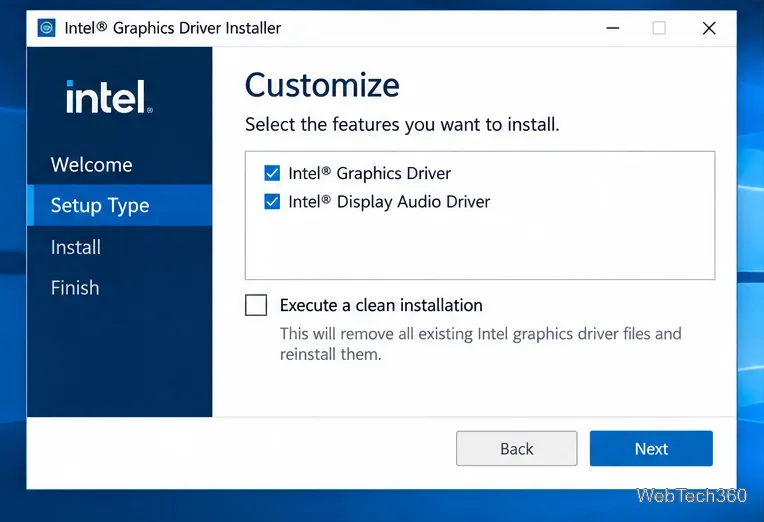Click the Intel logo in sidebar

[x=109, y=97]
